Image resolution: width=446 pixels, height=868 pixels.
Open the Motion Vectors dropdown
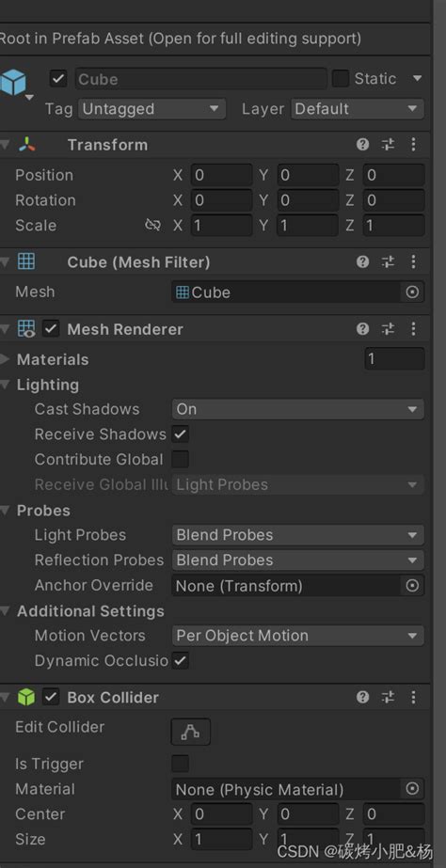click(298, 636)
